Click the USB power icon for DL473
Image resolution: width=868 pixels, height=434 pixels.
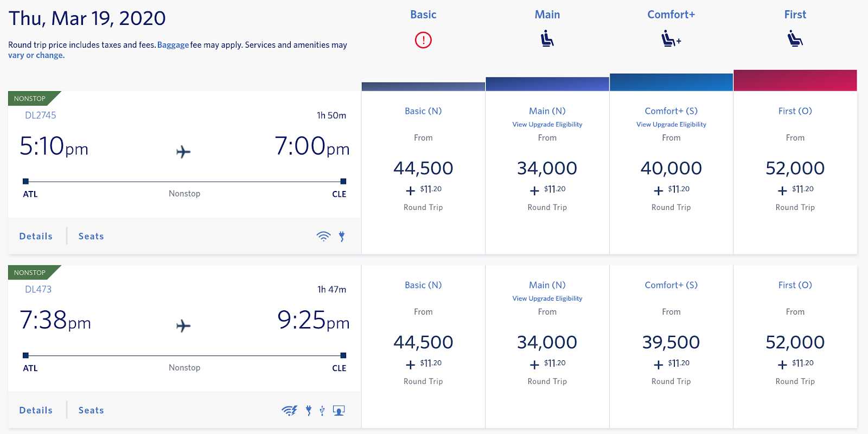322,410
